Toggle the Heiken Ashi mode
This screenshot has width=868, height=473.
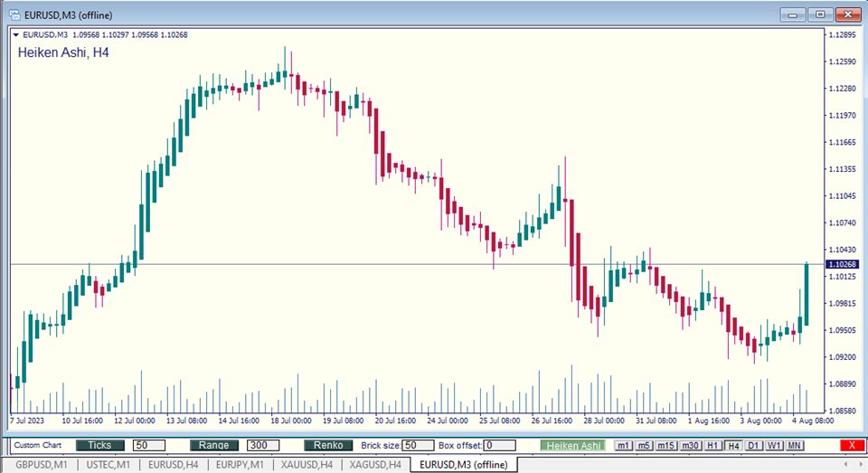[x=572, y=446]
